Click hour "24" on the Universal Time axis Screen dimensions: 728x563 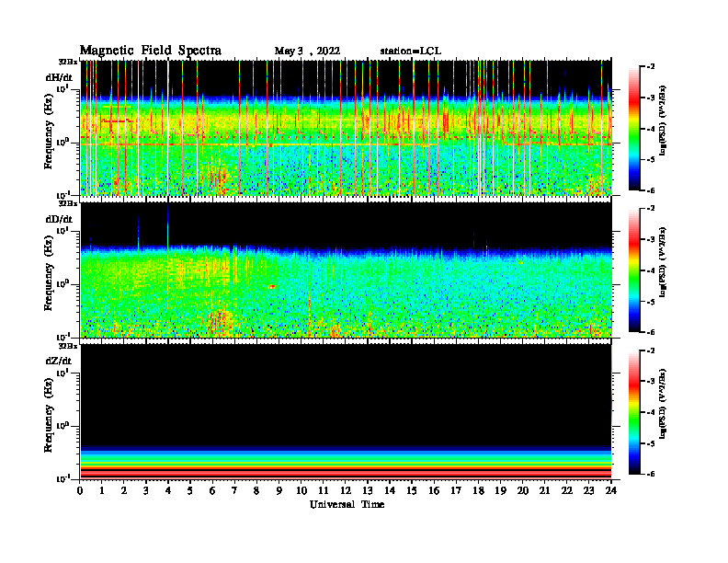(x=611, y=490)
